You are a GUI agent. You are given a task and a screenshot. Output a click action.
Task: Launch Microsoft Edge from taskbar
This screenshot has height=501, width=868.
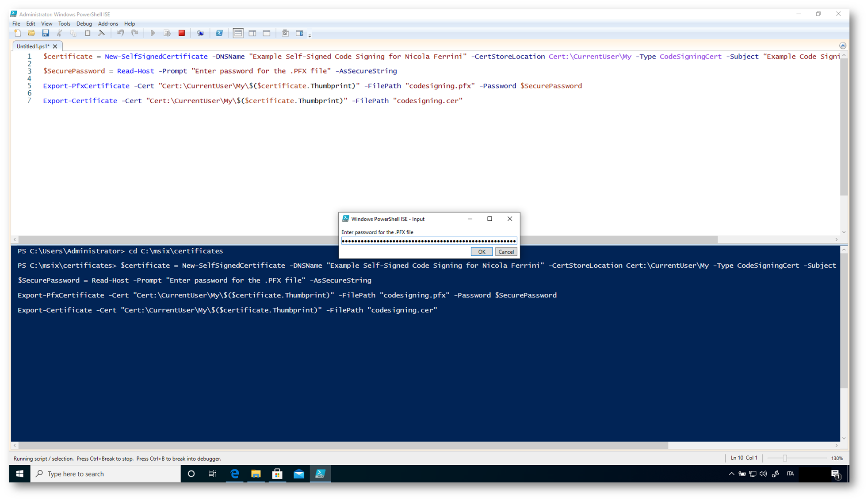pyautogui.click(x=234, y=474)
